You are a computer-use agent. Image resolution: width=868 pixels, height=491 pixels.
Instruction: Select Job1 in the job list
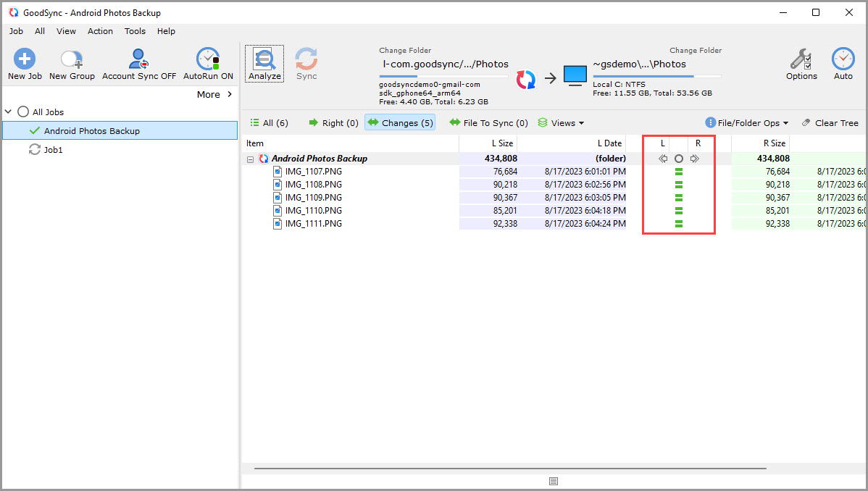tap(53, 149)
